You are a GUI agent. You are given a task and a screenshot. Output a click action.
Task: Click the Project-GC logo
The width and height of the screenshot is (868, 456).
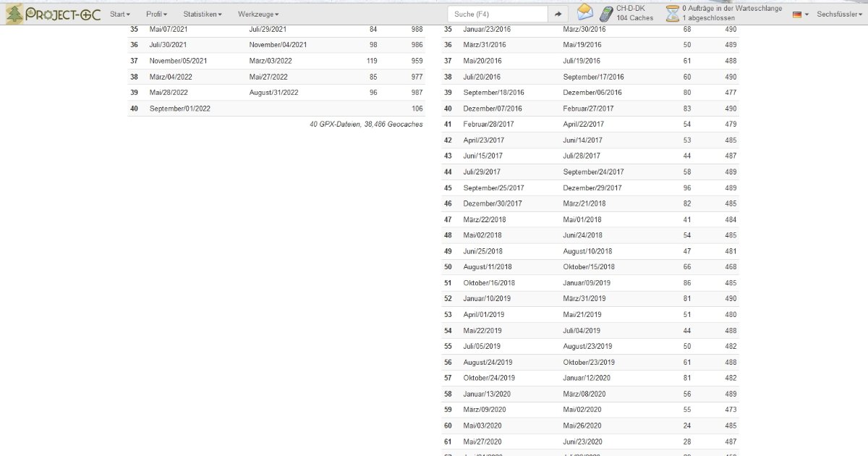(x=53, y=14)
